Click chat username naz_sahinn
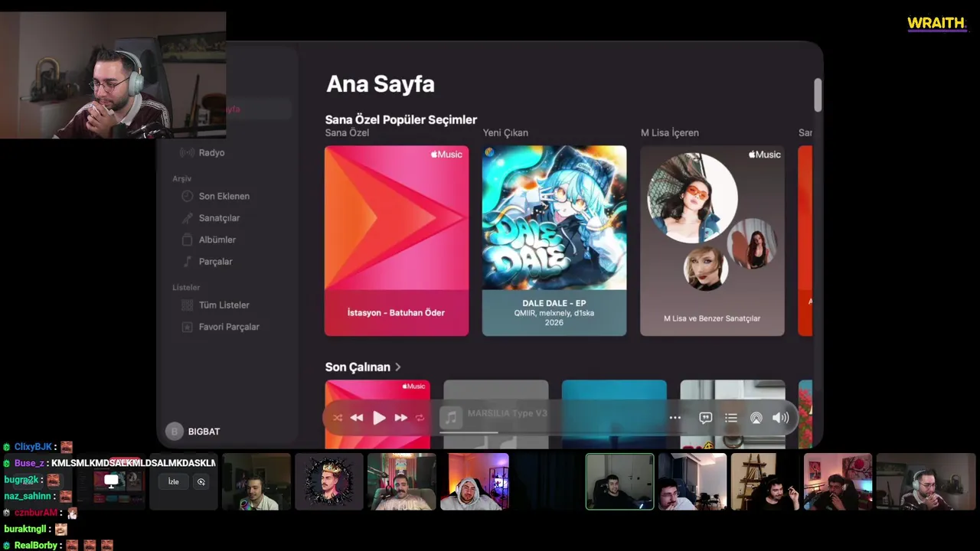Screen dimensions: 980x551 (27, 496)
